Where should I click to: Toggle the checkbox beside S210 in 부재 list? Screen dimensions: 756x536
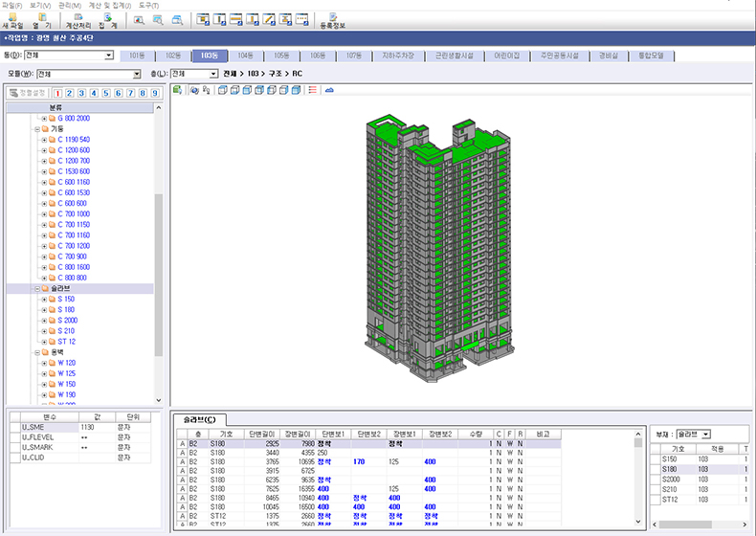click(656, 490)
